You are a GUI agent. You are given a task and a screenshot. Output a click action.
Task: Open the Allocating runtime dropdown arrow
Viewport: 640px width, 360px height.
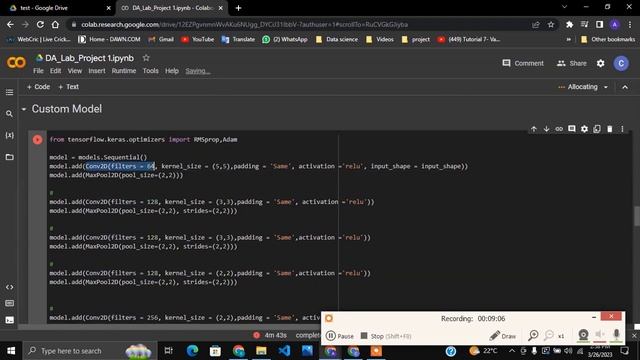click(x=606, y=87)
